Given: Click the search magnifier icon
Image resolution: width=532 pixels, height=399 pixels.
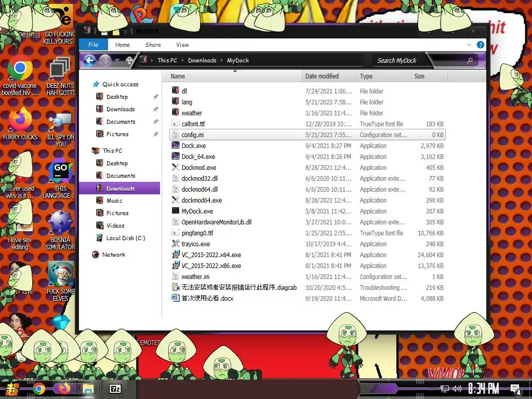Looking at the screenshot, I should pyautogui.click(x=470, y=60).
